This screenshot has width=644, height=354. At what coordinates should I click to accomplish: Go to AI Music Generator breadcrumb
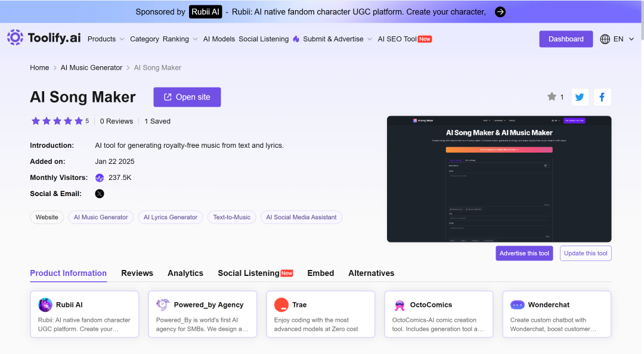click(92, 68)
